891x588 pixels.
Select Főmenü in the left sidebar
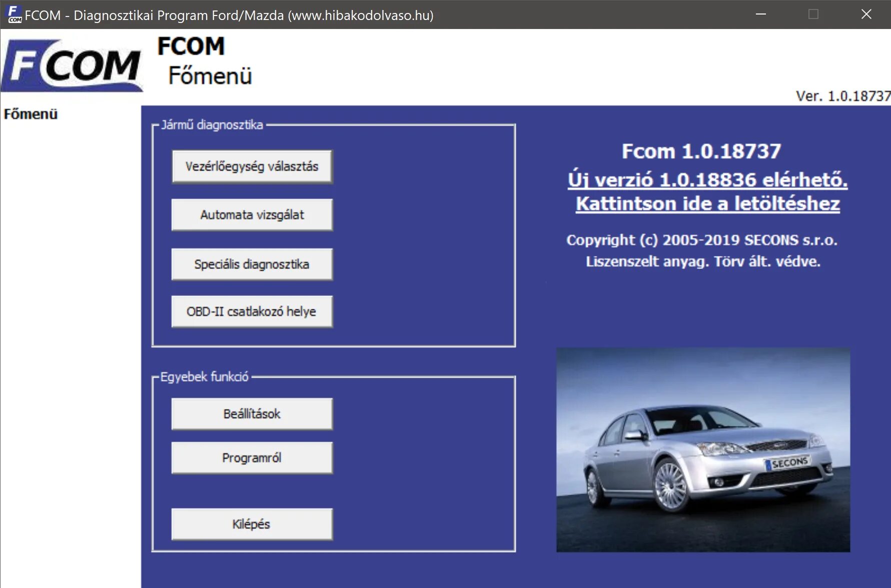coord(31,114)
